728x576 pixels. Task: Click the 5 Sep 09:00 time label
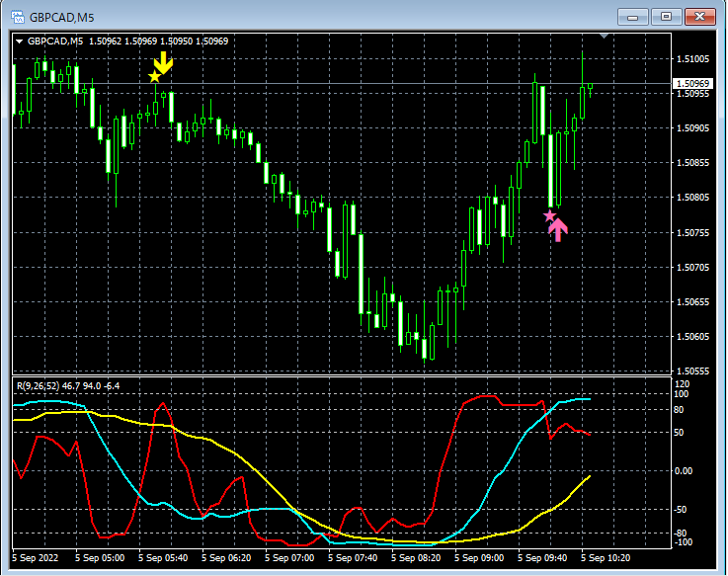click(479, 558)
